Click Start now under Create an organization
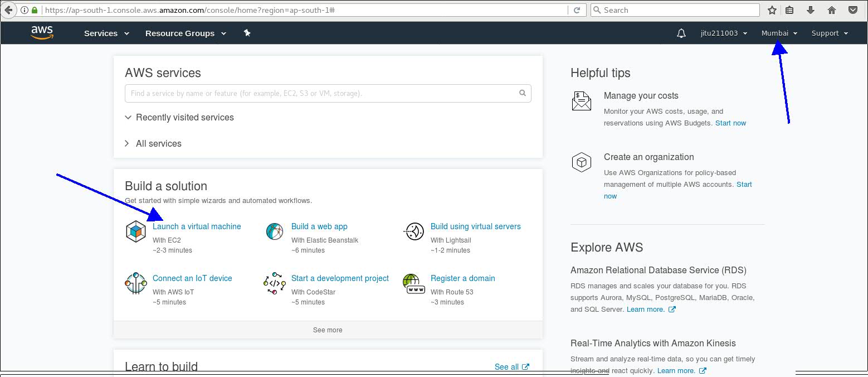868x377 pixels. coord(744,185)
